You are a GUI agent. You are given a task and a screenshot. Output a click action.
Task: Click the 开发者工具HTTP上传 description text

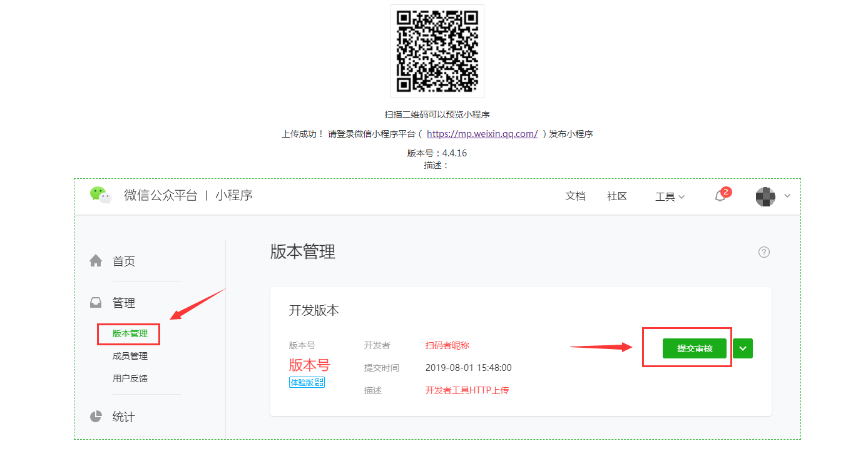(467, 390)
